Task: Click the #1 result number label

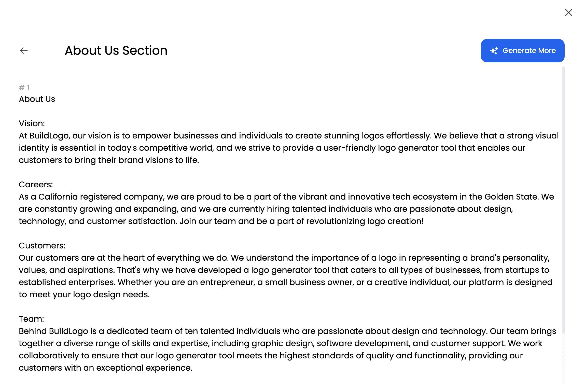Action: click(x=24, y=88)
